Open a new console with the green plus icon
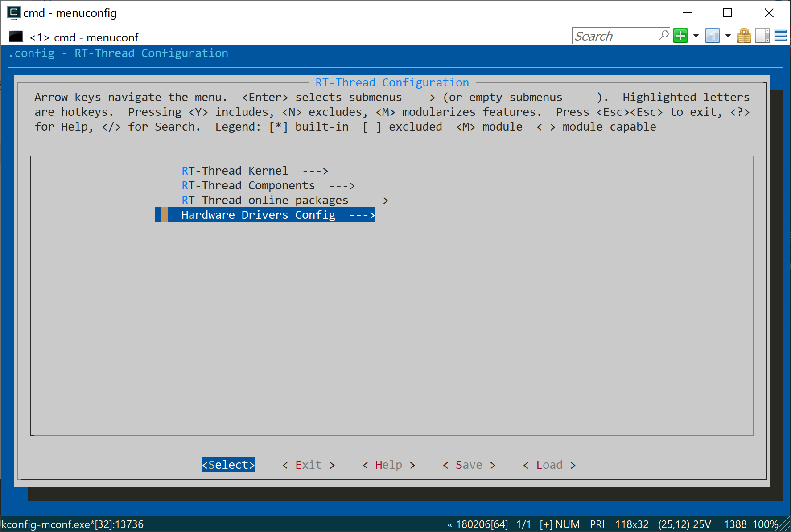791x532 pixels. [x=680, y=36]
